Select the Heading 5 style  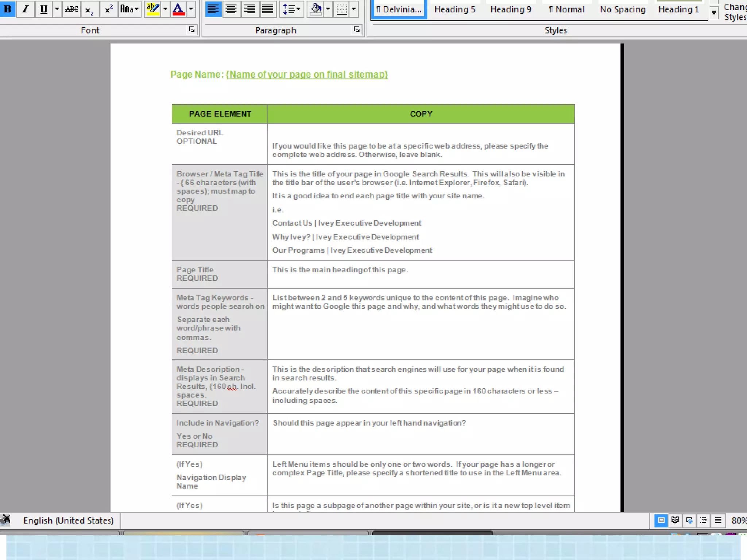[454, 9]
